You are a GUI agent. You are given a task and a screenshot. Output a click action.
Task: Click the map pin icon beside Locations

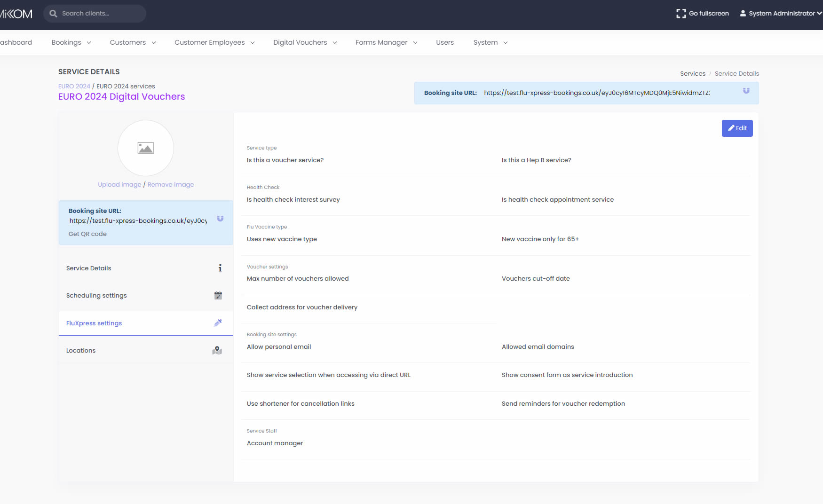[217, 351]
